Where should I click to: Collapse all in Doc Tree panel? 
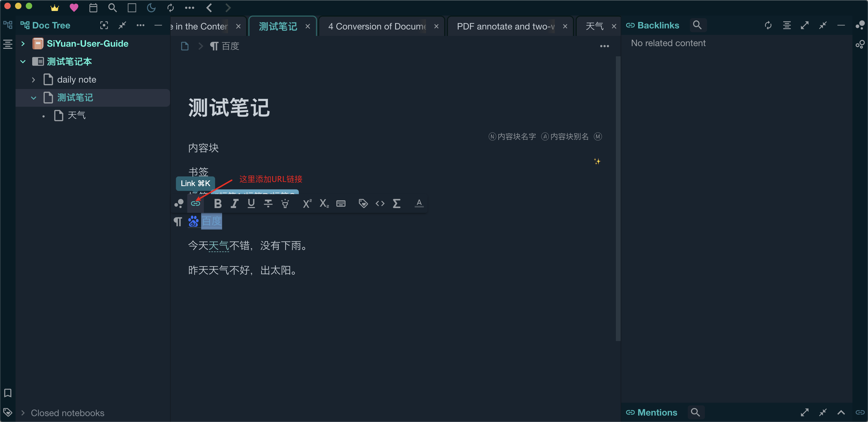coord(122,25)
